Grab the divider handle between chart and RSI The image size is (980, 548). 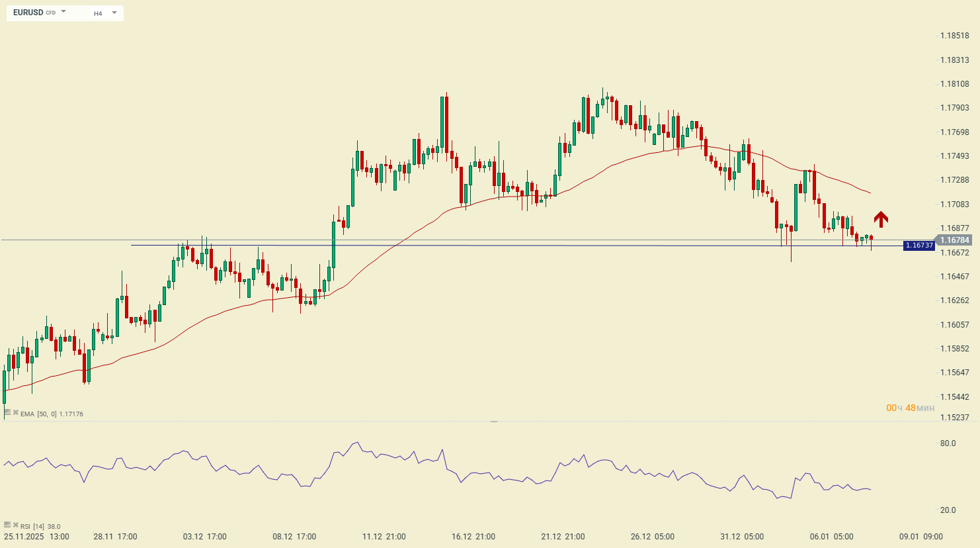point(493,421)
